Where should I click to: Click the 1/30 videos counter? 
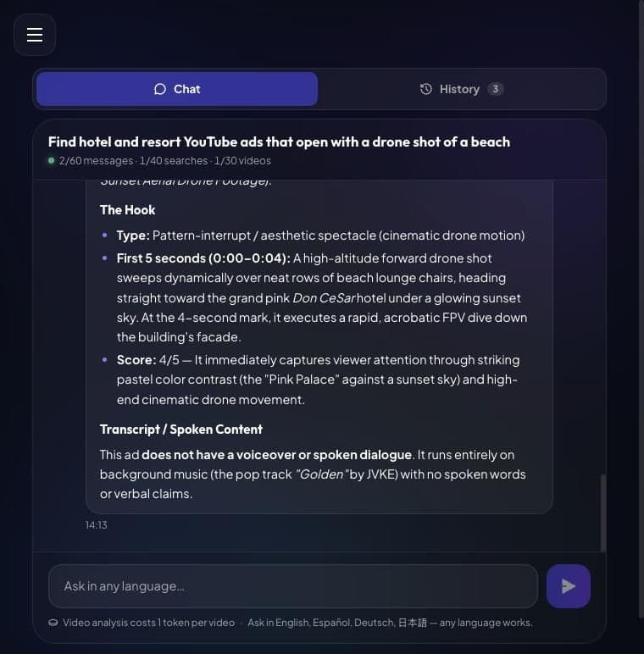242,161
